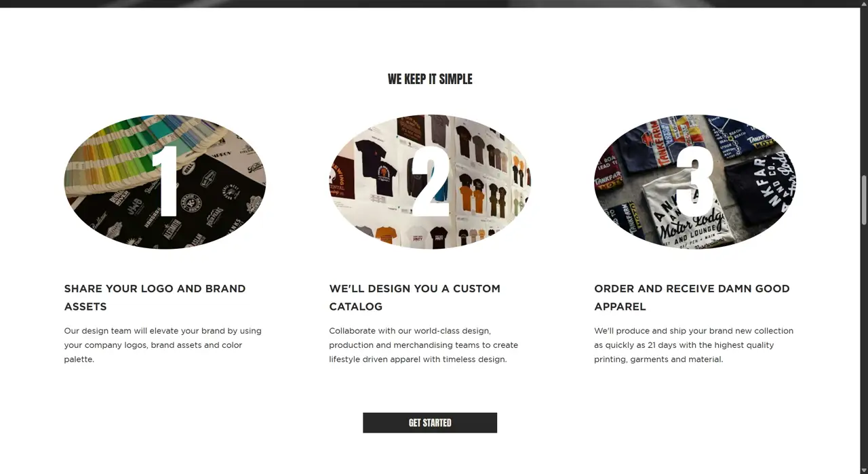Click the paragraph mentioning 21 days shipping

pyautogui.click(x=694, y=345)
